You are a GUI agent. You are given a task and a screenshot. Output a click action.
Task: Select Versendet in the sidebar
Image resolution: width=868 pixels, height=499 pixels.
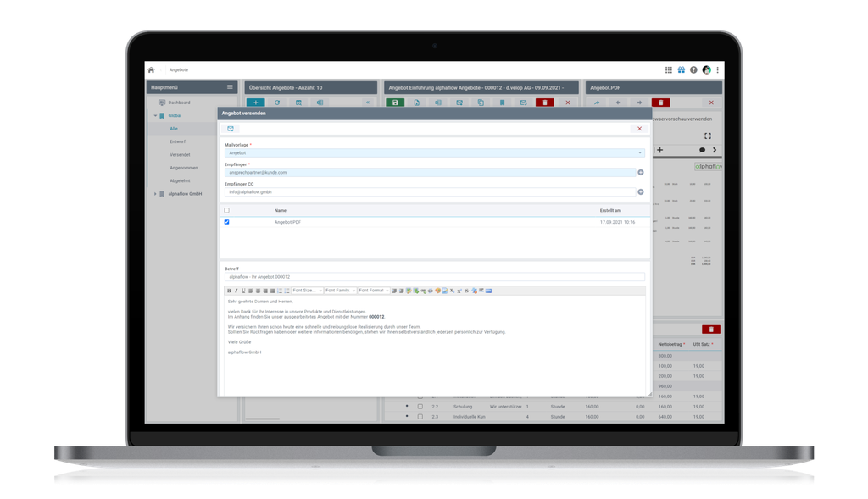click(x=180, y=155)
